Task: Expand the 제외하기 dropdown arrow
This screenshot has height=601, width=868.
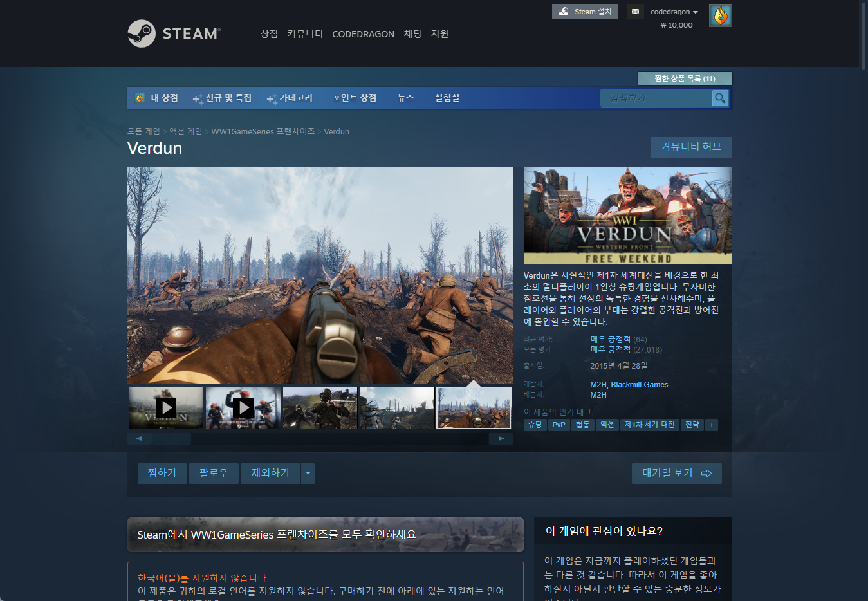Action: [x=308, y=474]
